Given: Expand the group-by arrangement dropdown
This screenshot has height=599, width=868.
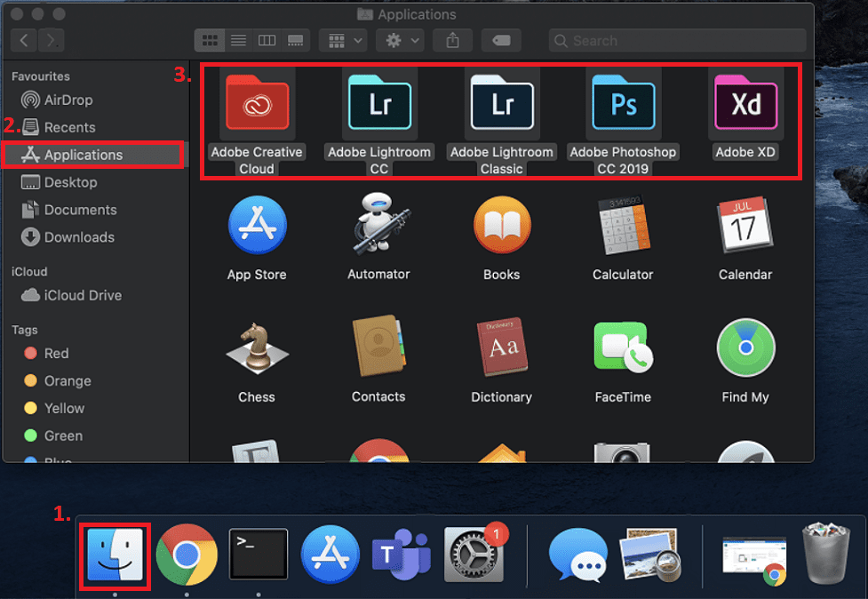Looking at the screenshot, I should coord(345,40).
